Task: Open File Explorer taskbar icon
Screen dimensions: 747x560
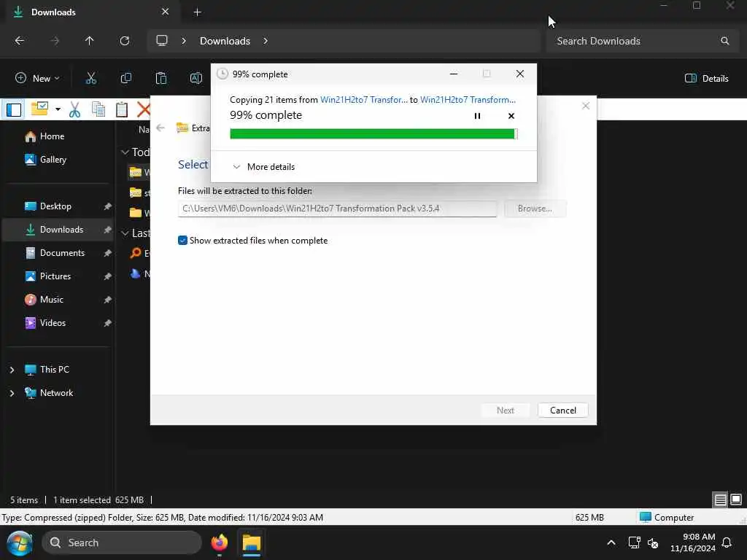Action: pyautogui.click(x=252, y=542)
